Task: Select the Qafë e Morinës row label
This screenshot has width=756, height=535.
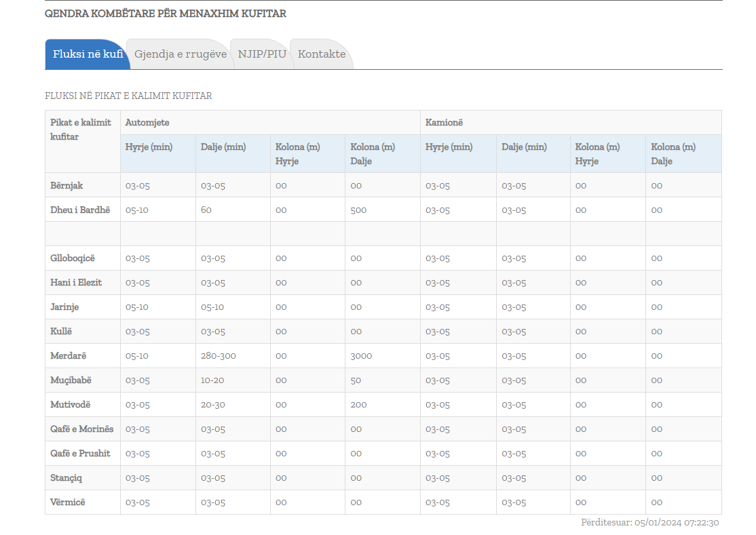Action: (82, 429)
